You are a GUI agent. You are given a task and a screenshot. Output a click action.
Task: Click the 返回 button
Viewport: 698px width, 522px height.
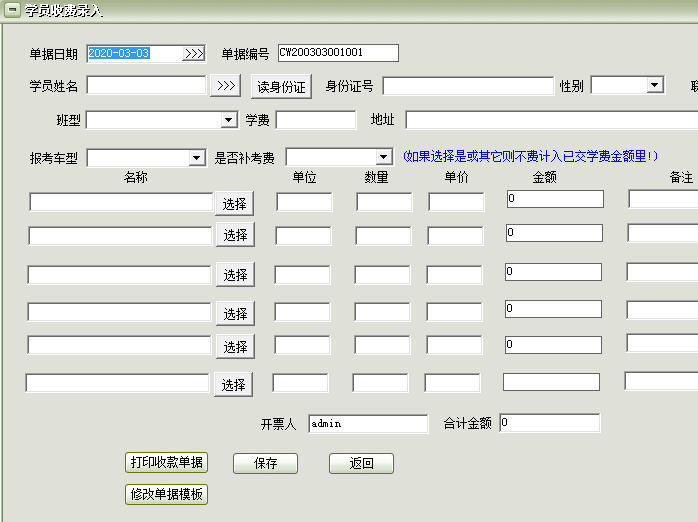point(361,464)
